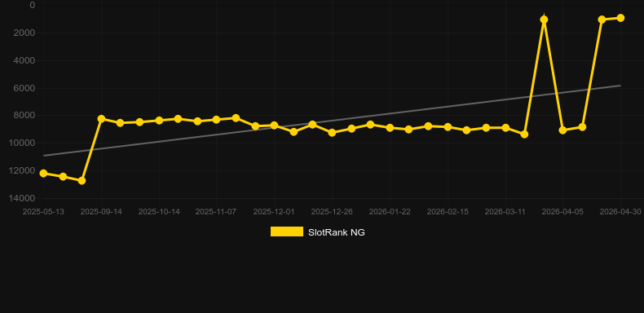
Task: Click the peak data point left of 2026-04-05
Action: point(544,20)
